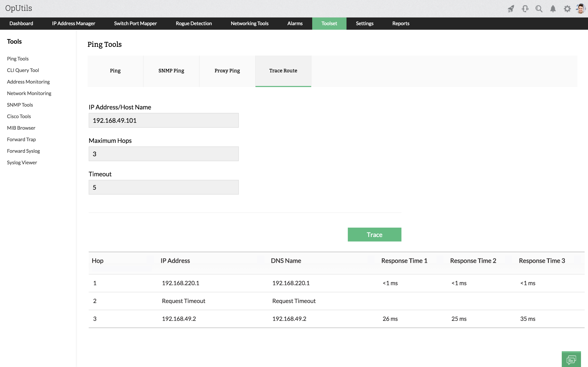Focus the Maximum Hops input field

[x=163, y=154]
